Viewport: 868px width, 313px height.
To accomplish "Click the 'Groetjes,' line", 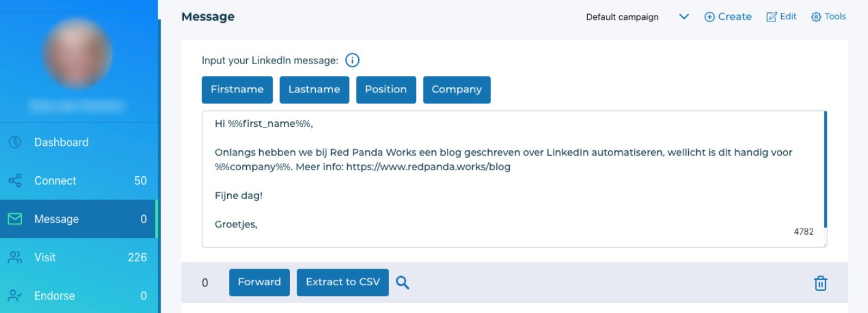I will tap(236, 225).
